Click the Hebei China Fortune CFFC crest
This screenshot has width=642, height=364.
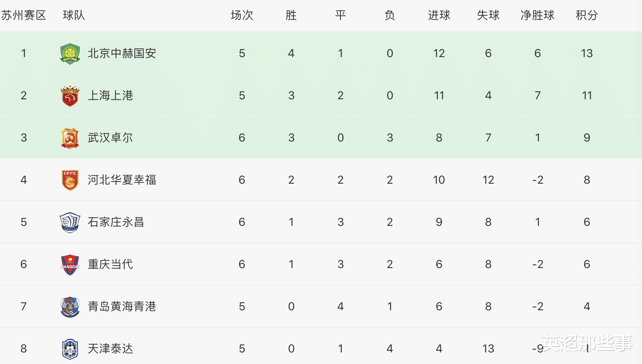(70, 180)
